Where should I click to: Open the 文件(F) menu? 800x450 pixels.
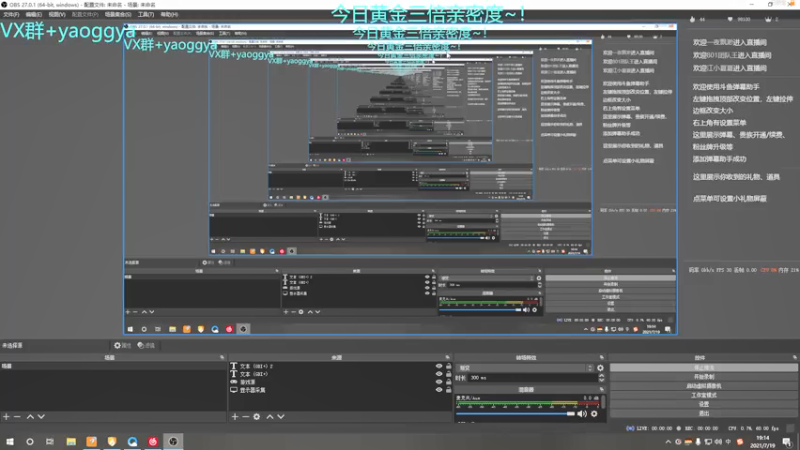11,15
